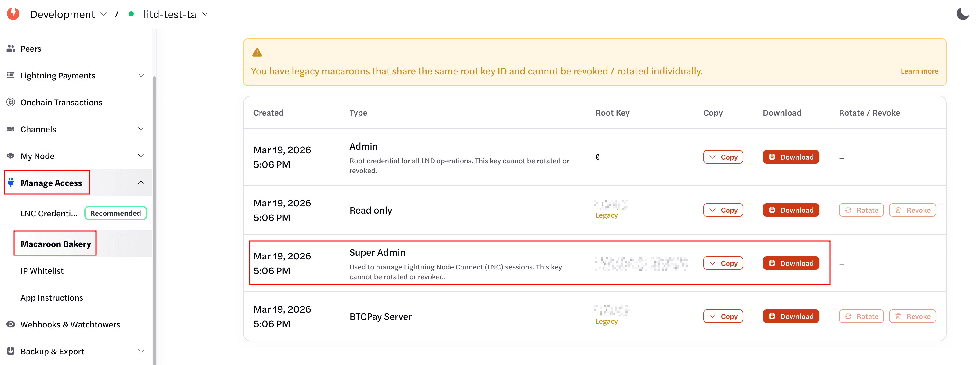Click the Manage Access plug icon

point(11,182)
